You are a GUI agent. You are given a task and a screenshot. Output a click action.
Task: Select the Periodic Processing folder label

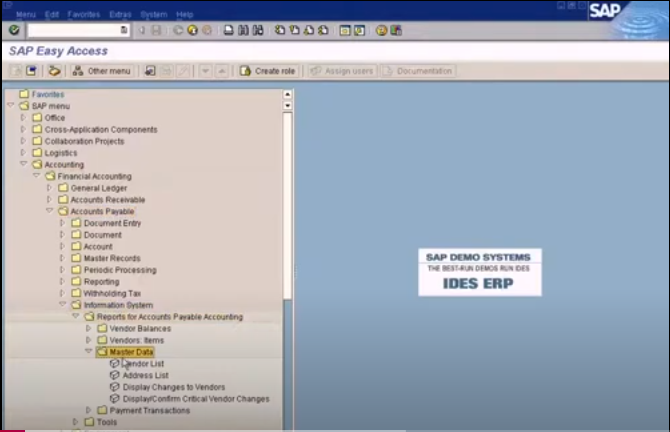coord(120,270)
